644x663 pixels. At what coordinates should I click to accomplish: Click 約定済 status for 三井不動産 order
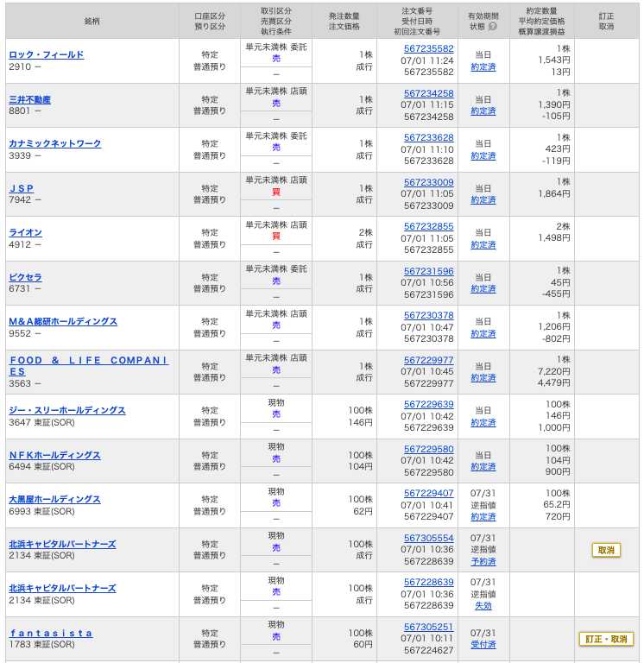click(483, 110)
